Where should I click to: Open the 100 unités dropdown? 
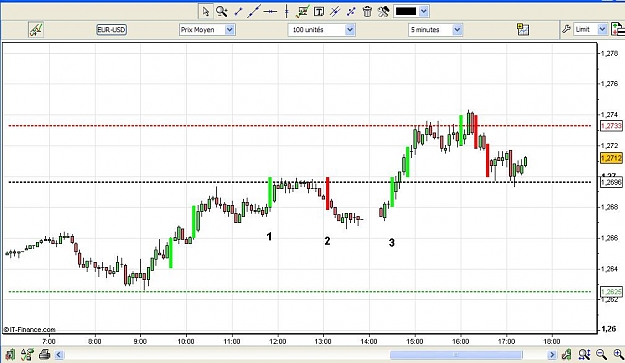(x=321, y=29)
